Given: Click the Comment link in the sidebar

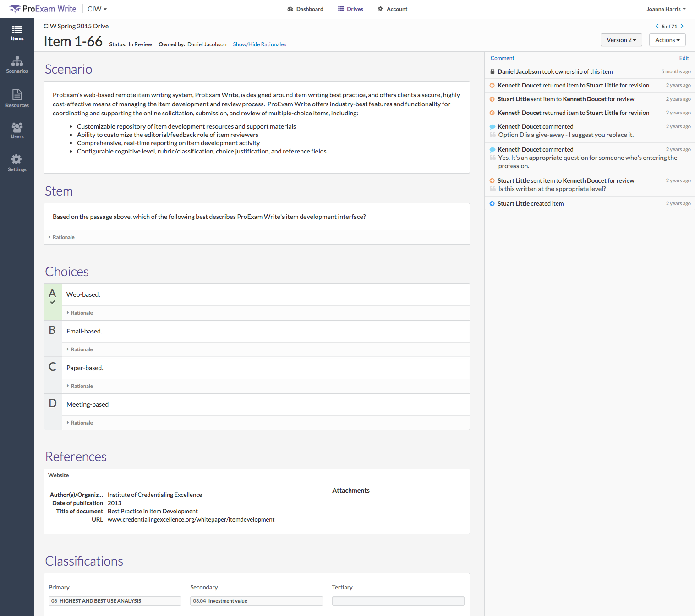Looking at the screenshot, I should 502,58.
